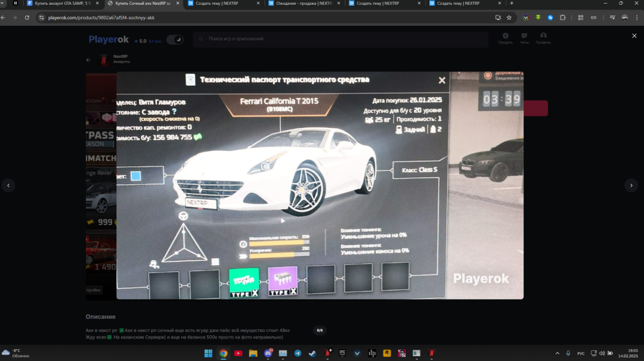Open the РУС keyboard language switcher
Image resolution: width=644 pixels, height=361 pixels.
pos(581,353)
